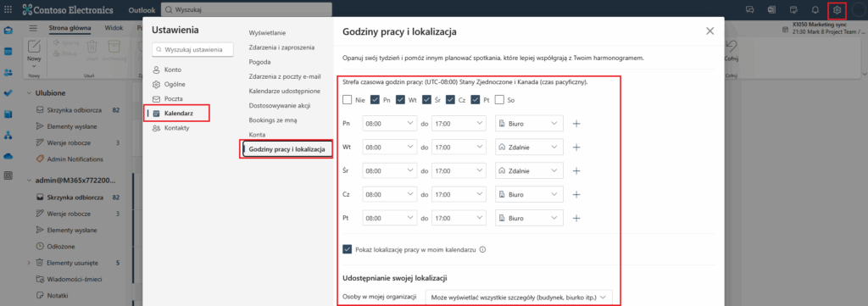The image size is (868, 306).
Task: Click the Nowy new mail icon
Action: pyautogui.click(x=34, y=46)
